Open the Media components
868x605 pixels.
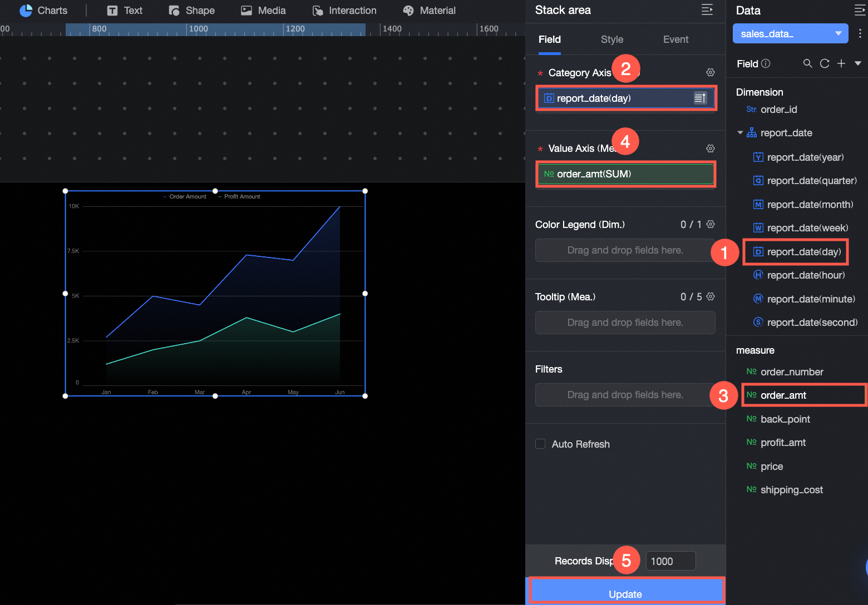[x=263, y=11]
